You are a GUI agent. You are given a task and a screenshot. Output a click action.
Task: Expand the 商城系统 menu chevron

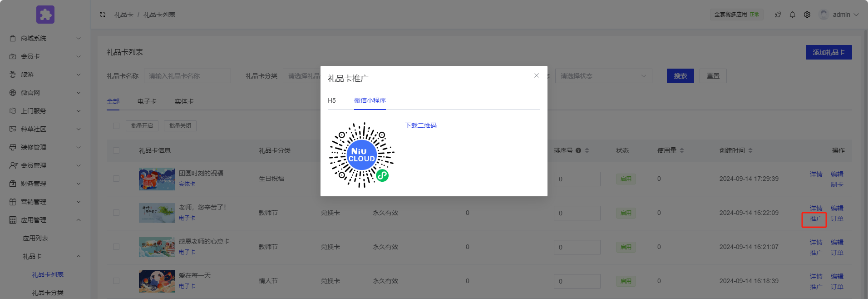(x=79, y=38)
